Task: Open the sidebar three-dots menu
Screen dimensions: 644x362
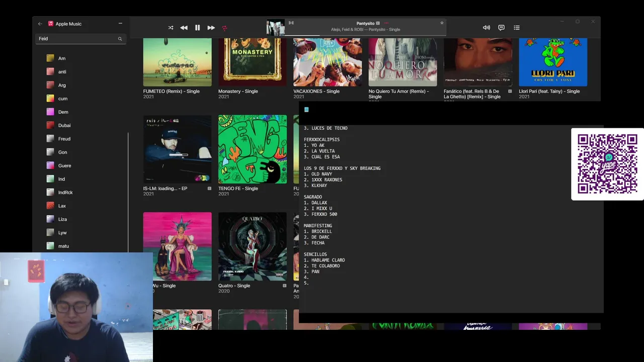Action: click(x=120, y=23)
